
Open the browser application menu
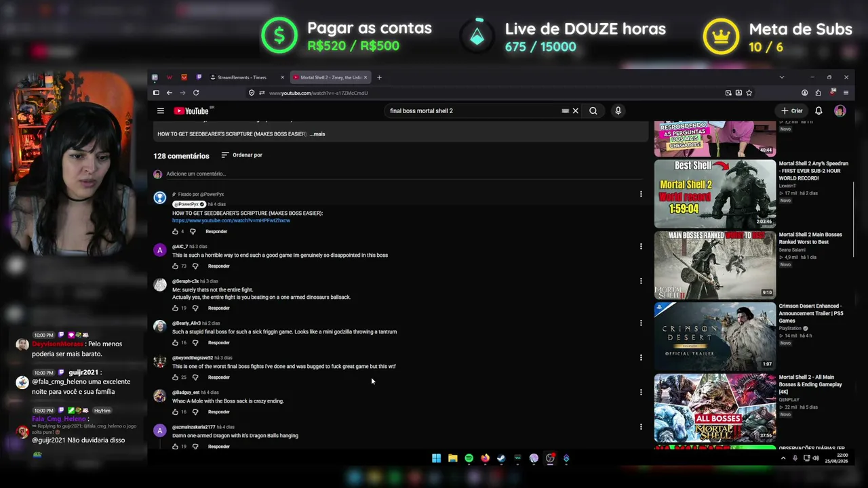pos(846,93)
